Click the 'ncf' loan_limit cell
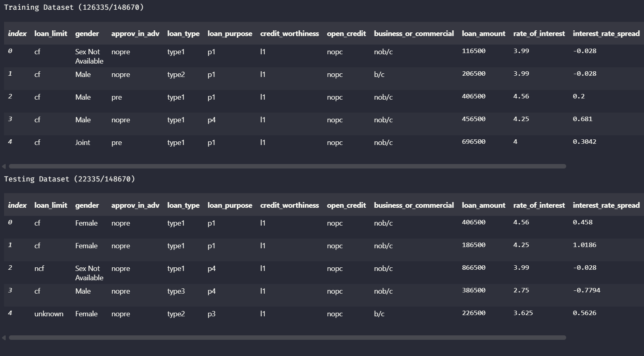Screen dimensions: 644x356 click(39, 269)
